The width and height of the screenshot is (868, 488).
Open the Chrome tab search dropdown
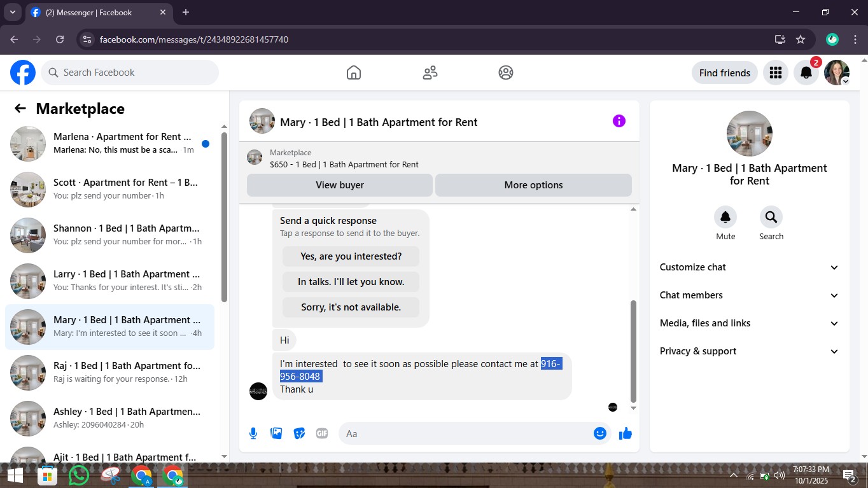(13, 12)
